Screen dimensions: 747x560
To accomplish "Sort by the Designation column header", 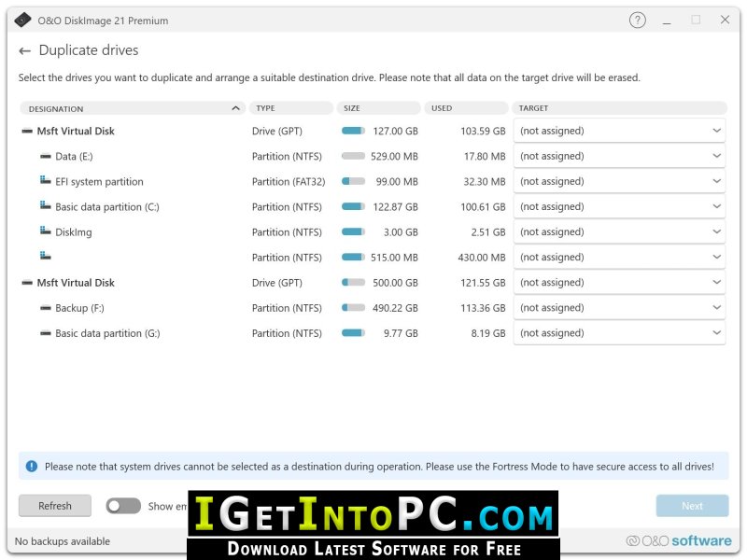I will [133, 108].
